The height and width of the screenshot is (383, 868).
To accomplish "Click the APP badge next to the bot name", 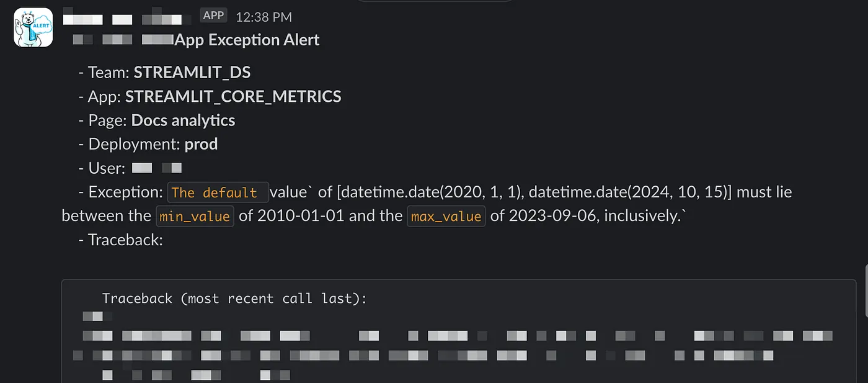I will [x=213, y=15].
